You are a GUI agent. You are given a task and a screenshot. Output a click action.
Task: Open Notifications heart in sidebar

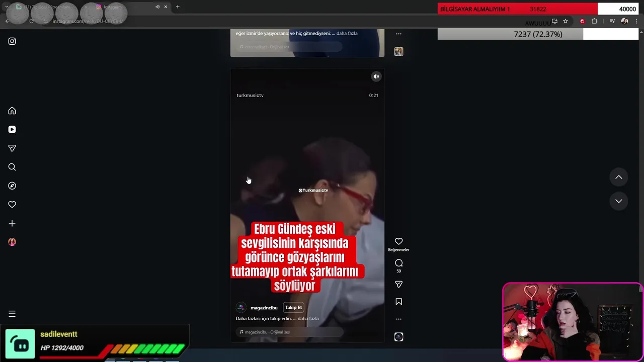click(12, 205)
